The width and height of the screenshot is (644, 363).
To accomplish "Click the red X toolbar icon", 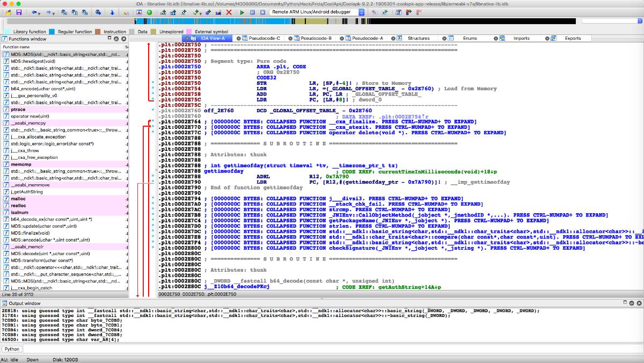I will (x=229, y=12).
